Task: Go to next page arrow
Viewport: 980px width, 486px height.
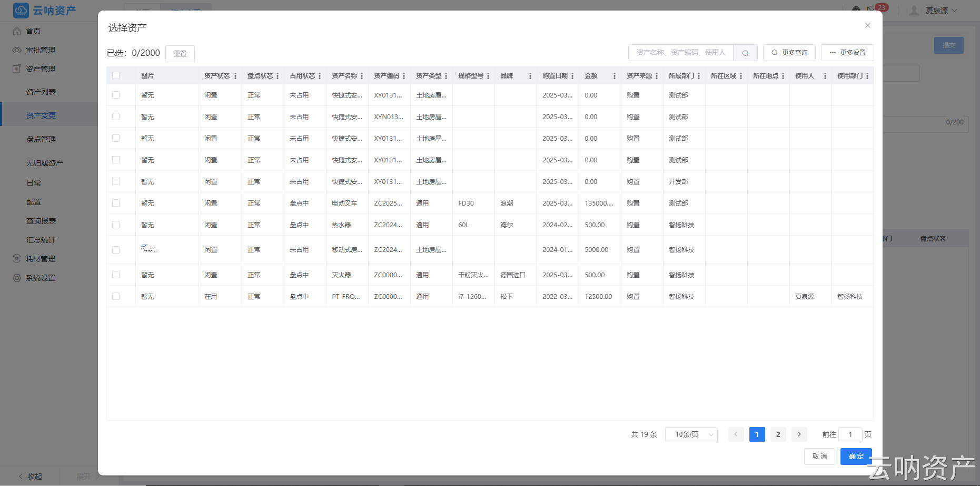Action: (x=799, y=434)
